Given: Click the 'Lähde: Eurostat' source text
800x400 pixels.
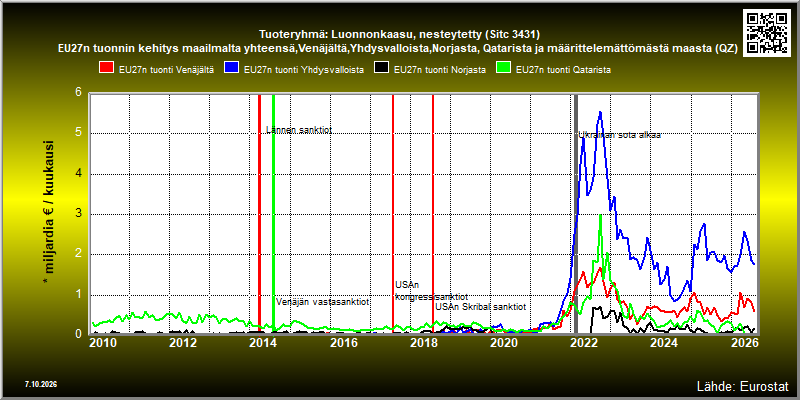Looking at the screenshot, I should point(743,385).
